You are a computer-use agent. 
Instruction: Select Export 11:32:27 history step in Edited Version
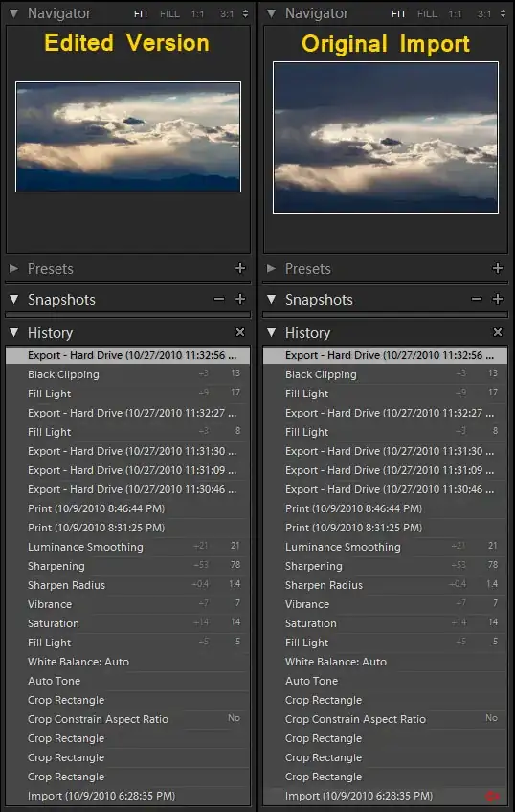(x=128, y=413)
